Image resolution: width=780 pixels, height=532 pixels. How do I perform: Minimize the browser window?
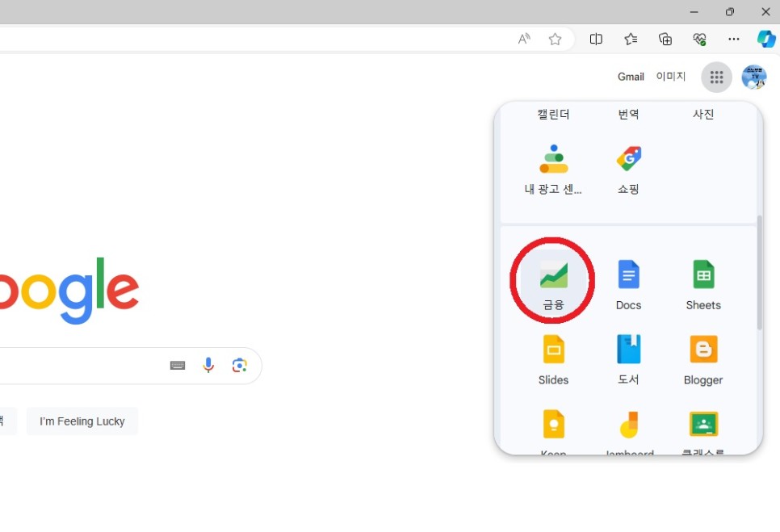(x=694, y=12)
